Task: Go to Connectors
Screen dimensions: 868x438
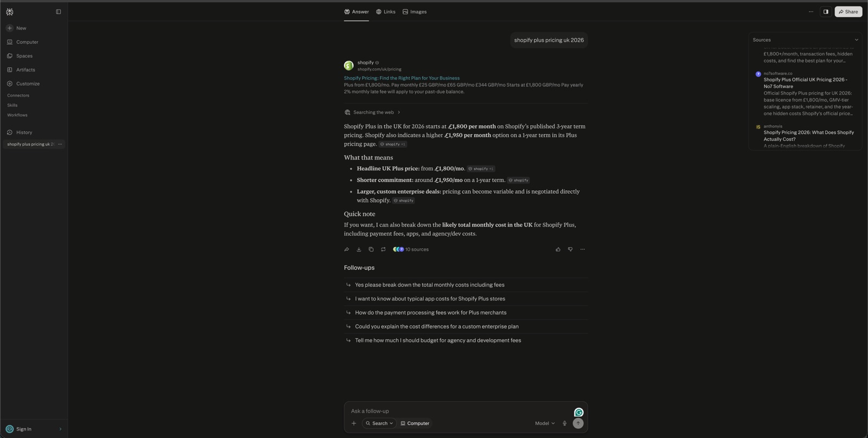Action: tap(18, 95)
